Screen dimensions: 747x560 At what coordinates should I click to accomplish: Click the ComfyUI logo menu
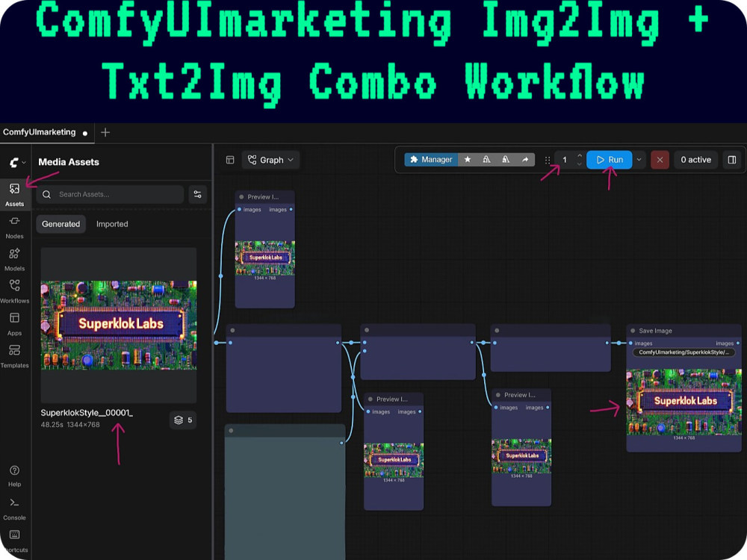coord(17,162)
